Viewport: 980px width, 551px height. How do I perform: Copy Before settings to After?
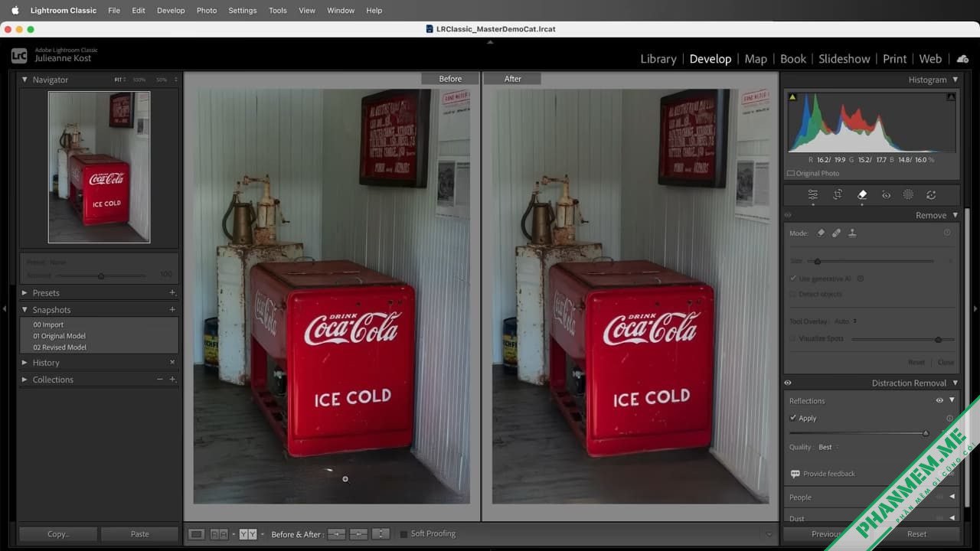point(336,534)
